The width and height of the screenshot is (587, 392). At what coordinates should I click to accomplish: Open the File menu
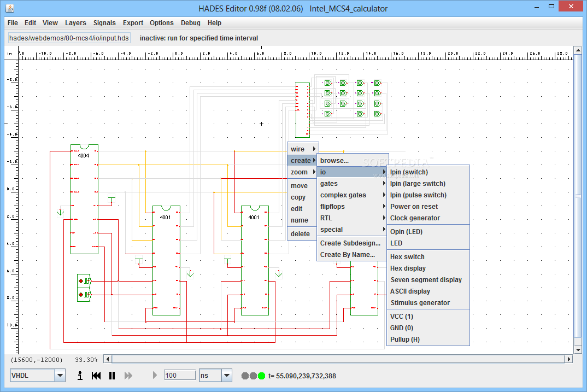[13, 23]
